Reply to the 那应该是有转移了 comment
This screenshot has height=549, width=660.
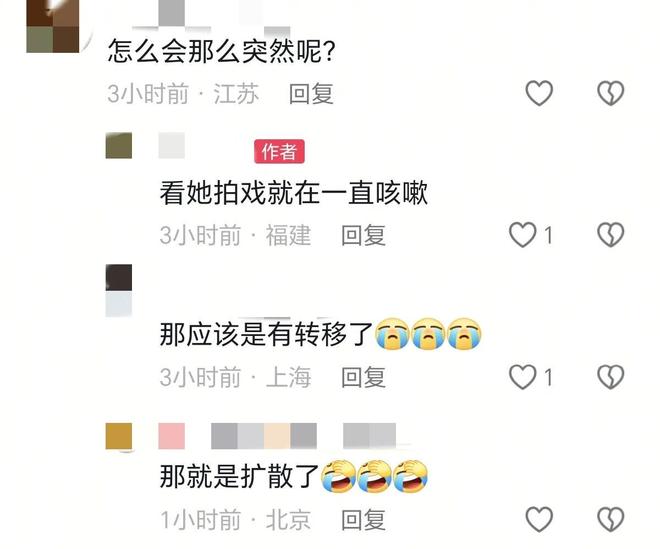click(363, 377)
